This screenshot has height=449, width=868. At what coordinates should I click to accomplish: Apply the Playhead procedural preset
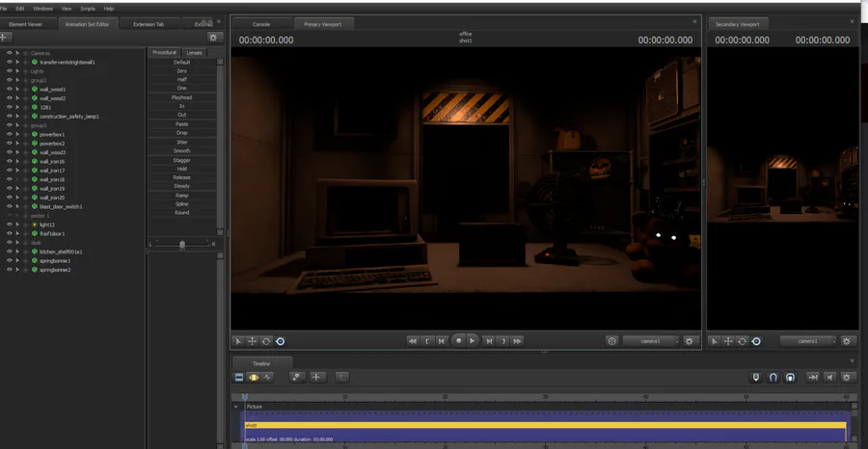coord(182,97)
